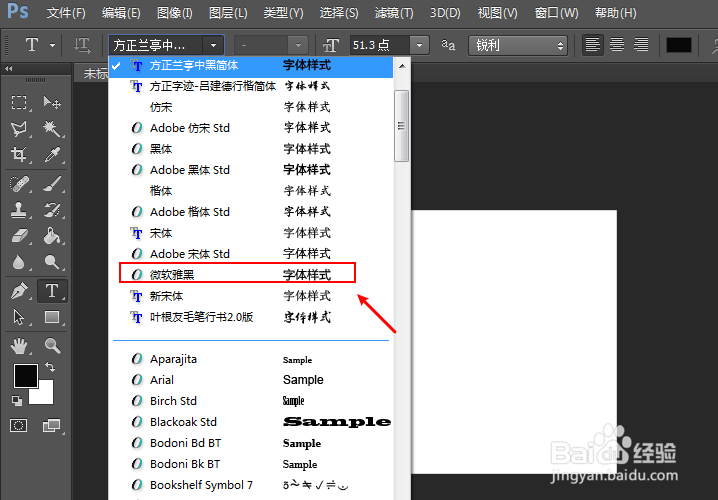Select the Pen tool
718x500 pixels.
[x=19, y=291]
